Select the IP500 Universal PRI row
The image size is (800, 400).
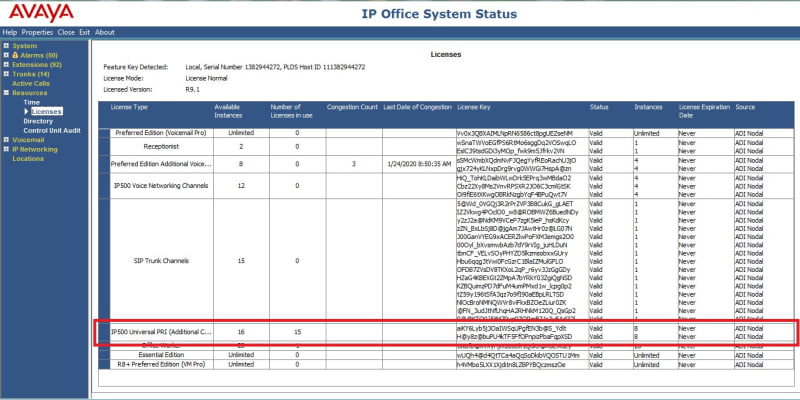click(x=446, y=332)
